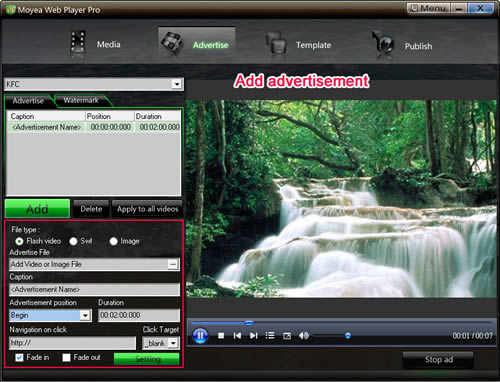The image size is (500, 382).
Task: Pause the video preview
Action: point(200,336)
